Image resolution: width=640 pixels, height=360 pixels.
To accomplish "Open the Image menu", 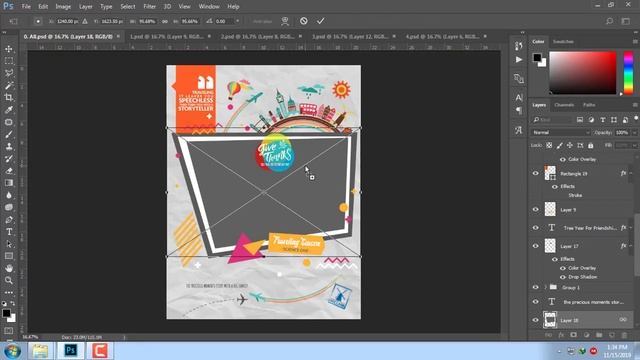I will (63, 7).
